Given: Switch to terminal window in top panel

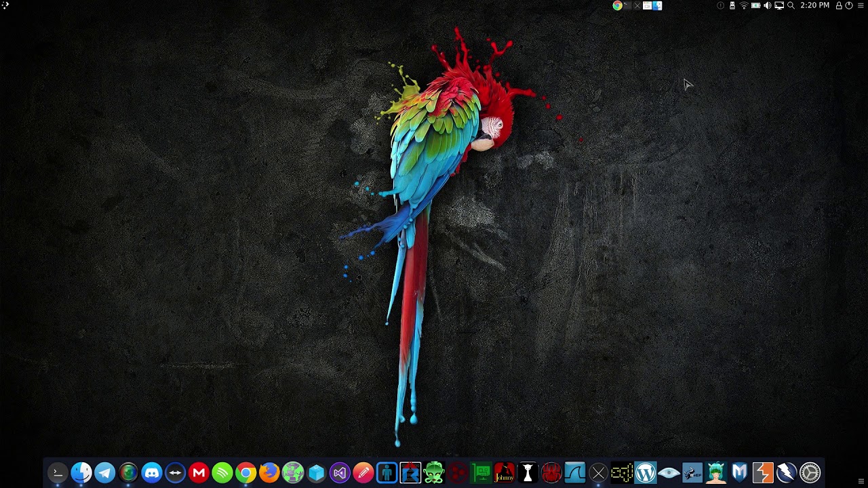Looking at the screenshot, I should (x=627, y=5).
